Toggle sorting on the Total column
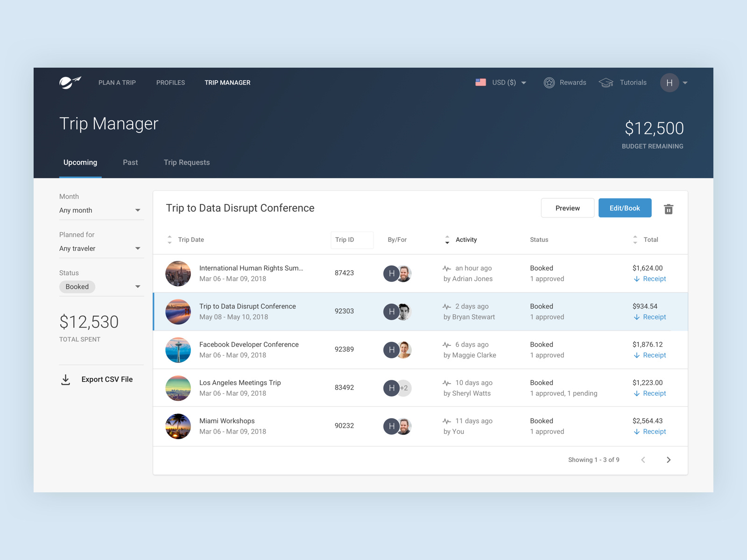 coord(635,239)
